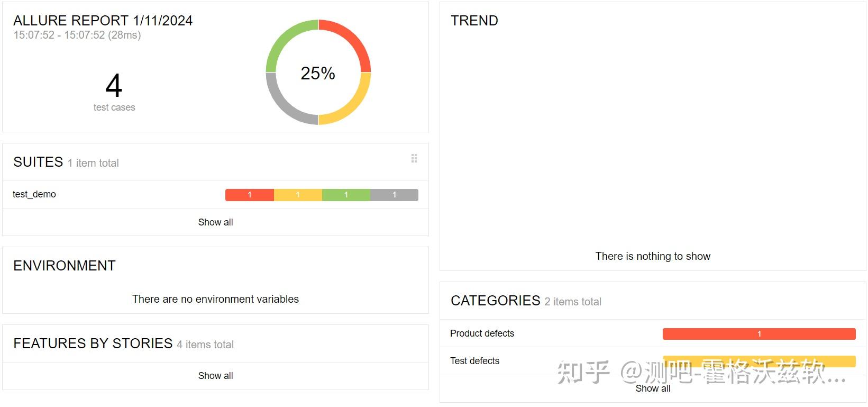
Task: Click green passed count in test_demo bar
Action: (x=346, y=195)
